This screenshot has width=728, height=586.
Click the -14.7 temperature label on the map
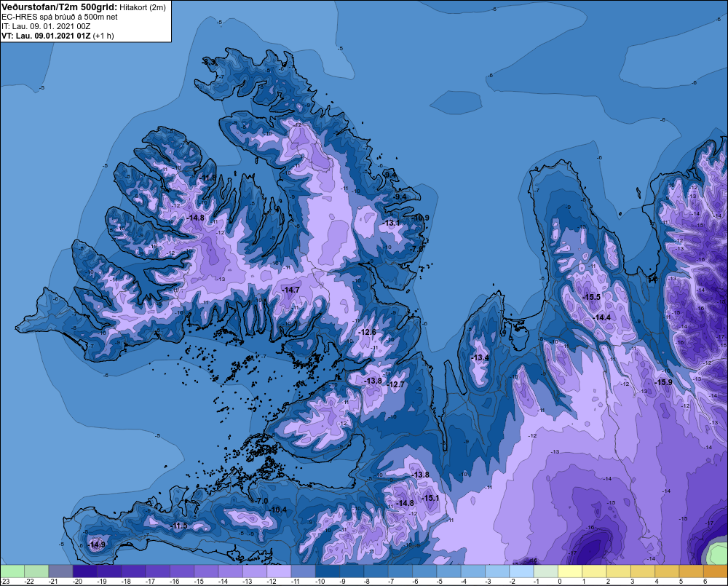click(x=290, y=290)
